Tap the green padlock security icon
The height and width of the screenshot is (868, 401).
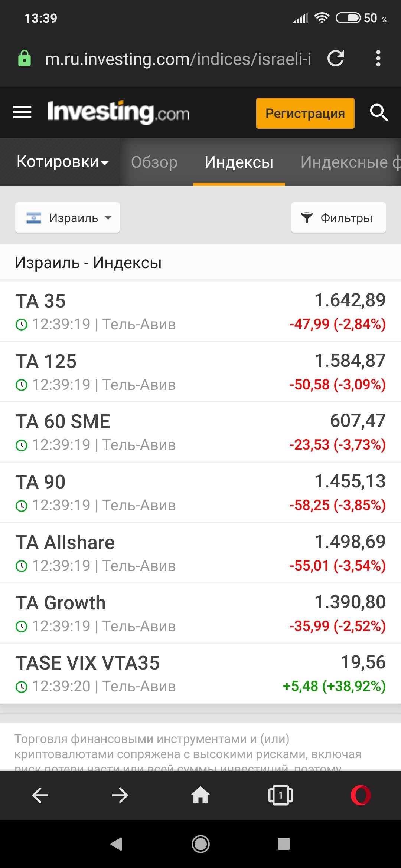(x=25, y=59)
